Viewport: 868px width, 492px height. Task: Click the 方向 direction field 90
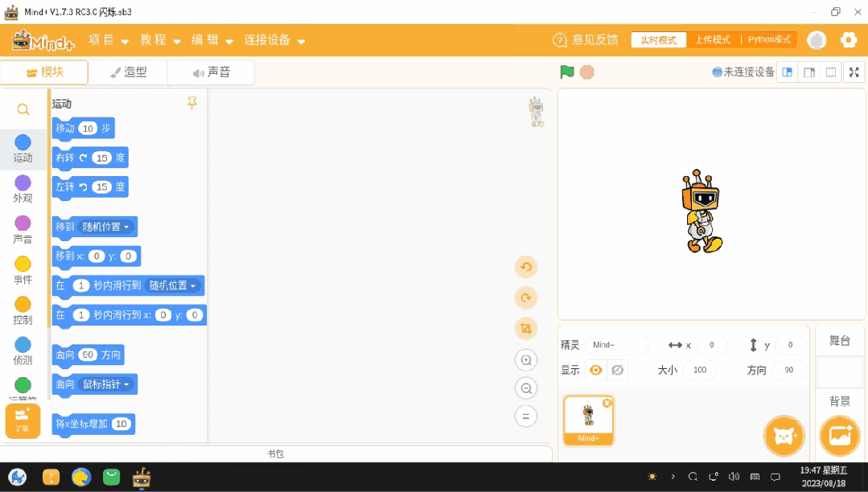[x=788, y=370]
